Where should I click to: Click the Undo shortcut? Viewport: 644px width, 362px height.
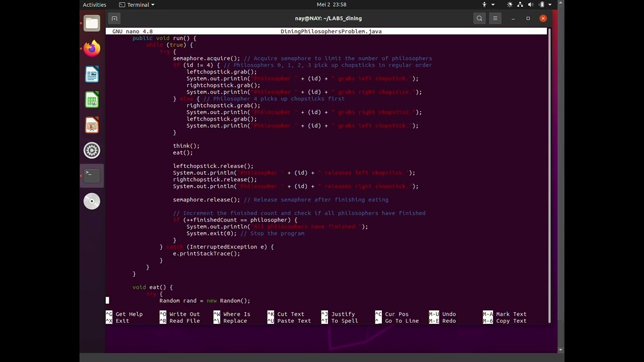pyautogui.click(x=442, y=314)
